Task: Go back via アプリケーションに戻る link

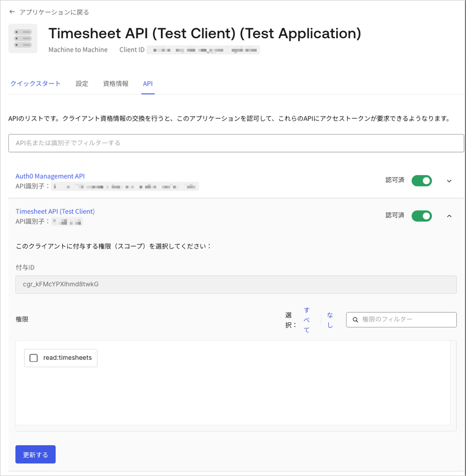Action: click(54, 12)
